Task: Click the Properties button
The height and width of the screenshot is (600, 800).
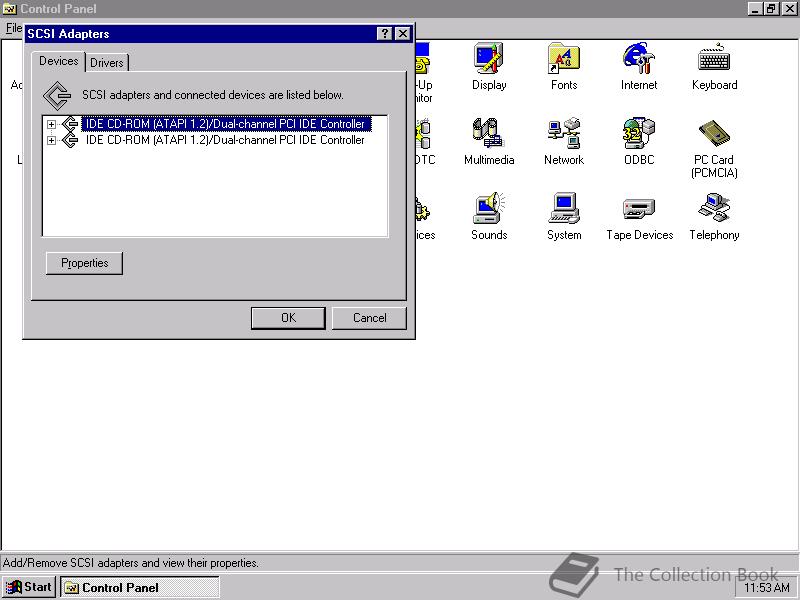Action: click(x=84, y=263)
